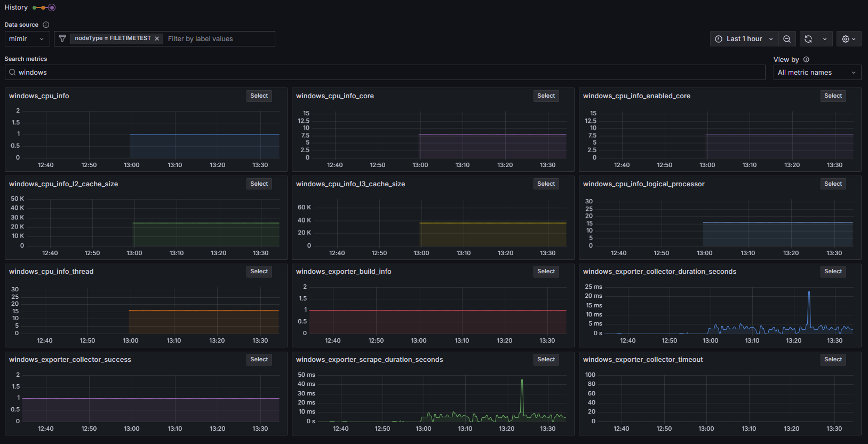
Task: Click the windows_cpu_info_l3_cache_size panel title
Action: tap(351, 184)
